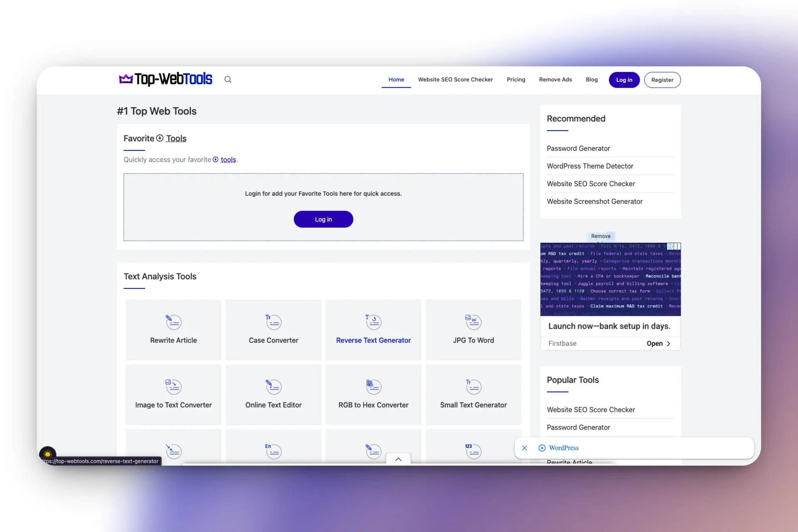Viewport: 798px width, 532px height.
Task: Open the JPG To Word label
Action: point(473,340)
